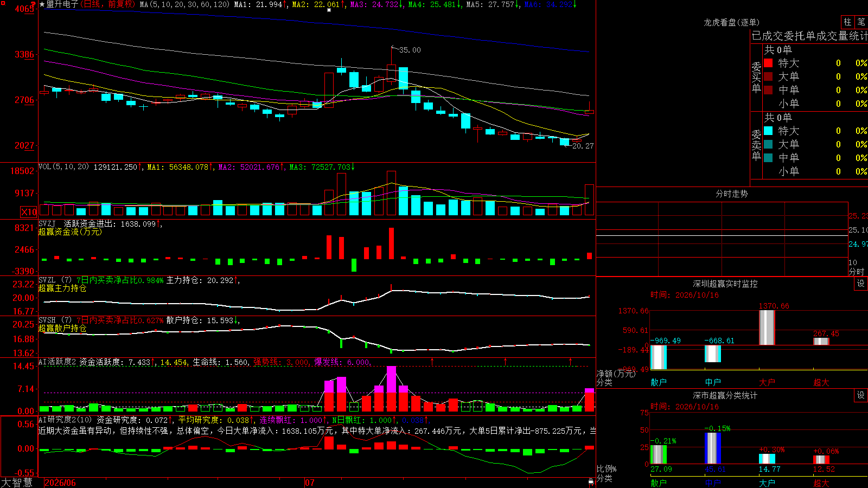Click the star icon before 盟升电子

tap(42, 4)
